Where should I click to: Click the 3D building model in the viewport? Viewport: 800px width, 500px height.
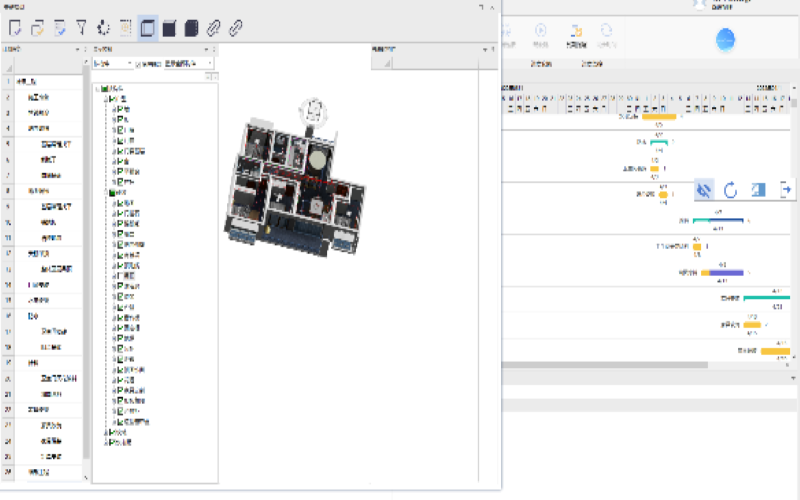tap(295, 186)
